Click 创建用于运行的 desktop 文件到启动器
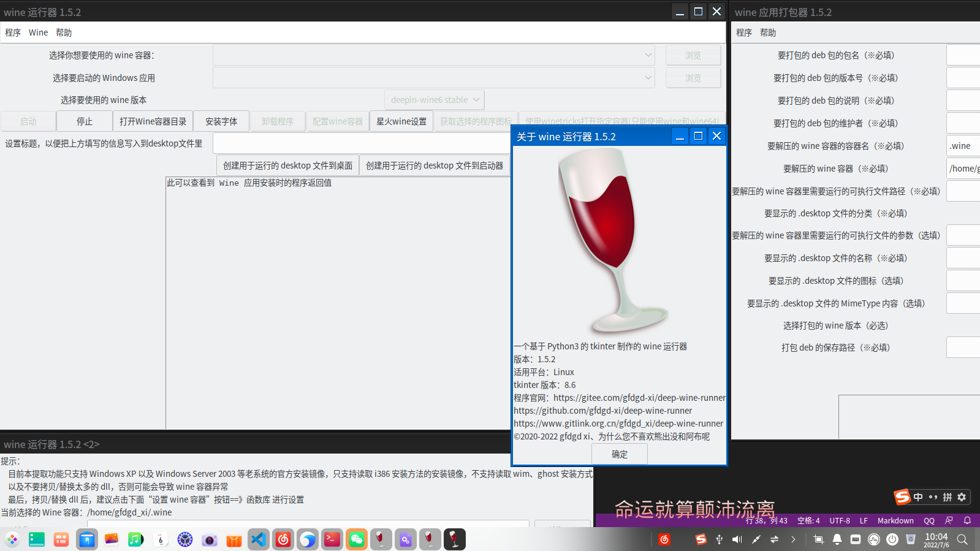980x551 pixels. point(435,165)
